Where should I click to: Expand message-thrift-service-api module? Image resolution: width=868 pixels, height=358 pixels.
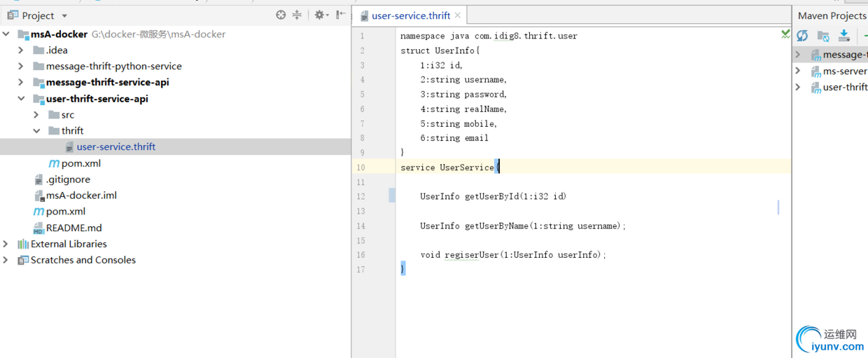tap(21, 82)
